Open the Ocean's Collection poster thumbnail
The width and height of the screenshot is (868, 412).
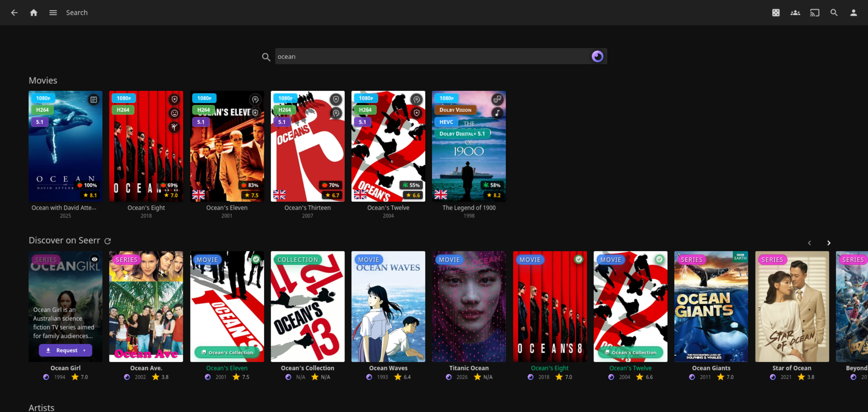tap(308, 306)
